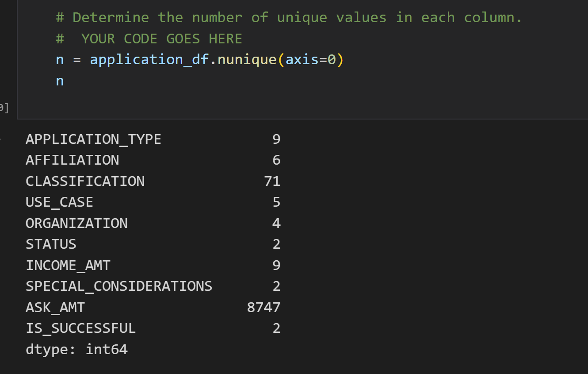Click the lone 'n' on the last code line
Image resolution: width=588 pixels, height=374 pixels.
coord(60,81)
